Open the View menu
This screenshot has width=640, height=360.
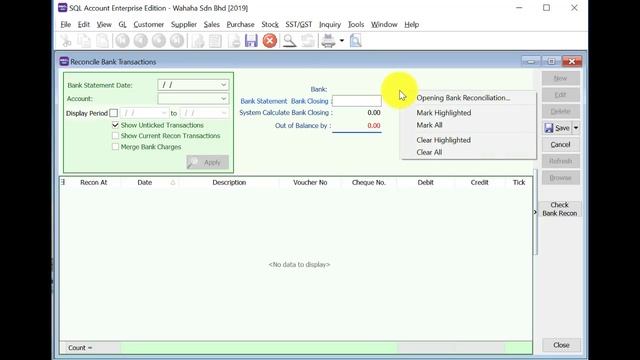point(104,24)
